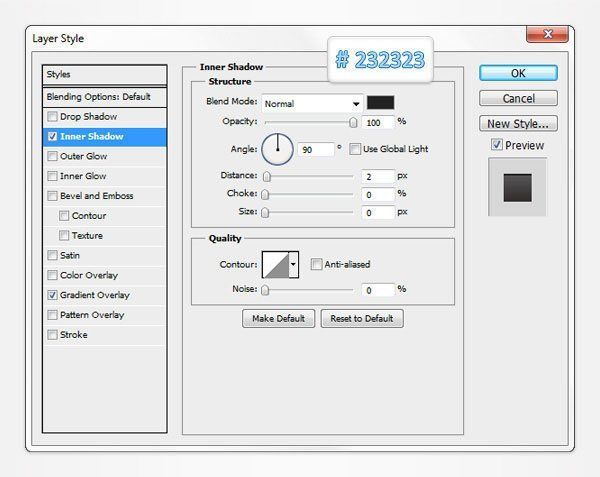Click the Opacity slider handle
This screenshot has height=477, width=600.
click(x=353, y=122)
